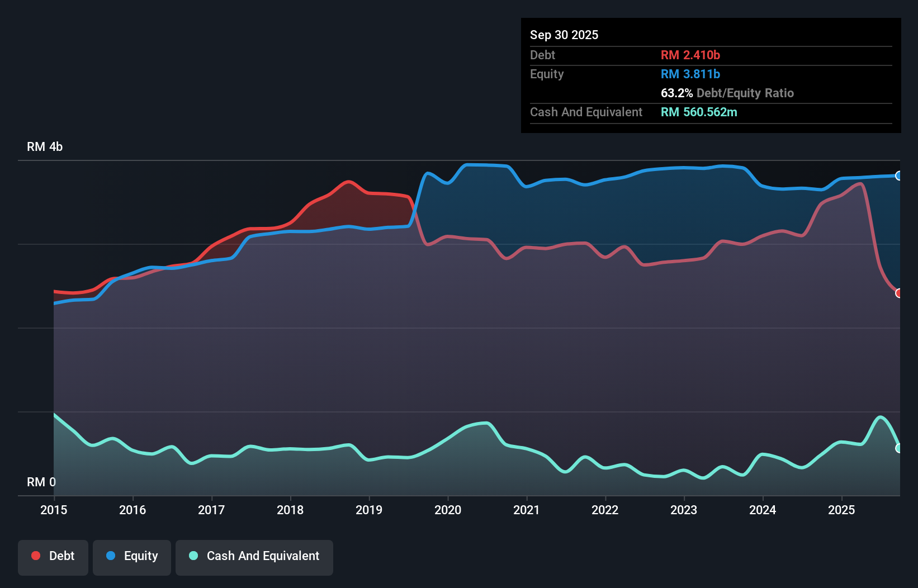Click the teal dot inside the Cash legend button

click(192, 556)
